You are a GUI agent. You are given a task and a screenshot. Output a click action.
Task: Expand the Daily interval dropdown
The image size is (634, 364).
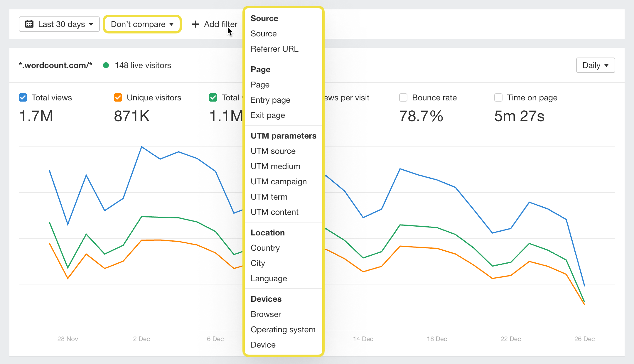point(595,65)
